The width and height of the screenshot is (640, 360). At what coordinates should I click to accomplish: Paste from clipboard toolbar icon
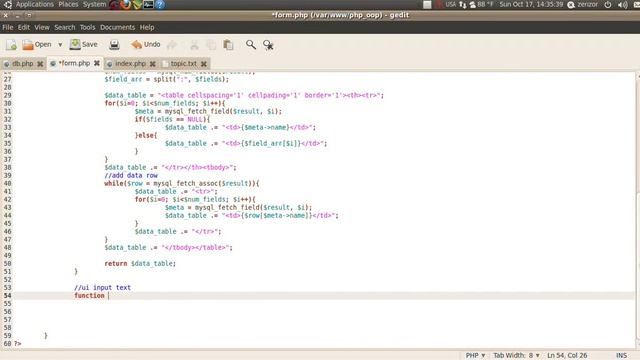pos(228,45)
